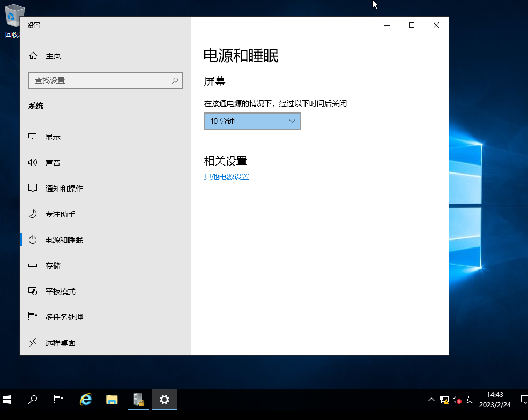Viewport: 528px width, 420px height.
Task: Switch input language 英 indicator
Action: (x=470, y=400)
